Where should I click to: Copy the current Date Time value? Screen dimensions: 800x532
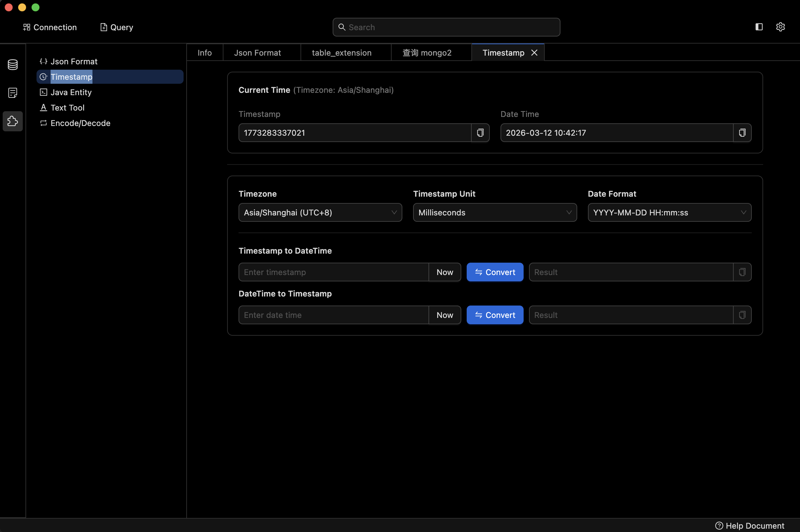[x=742, y=133]
